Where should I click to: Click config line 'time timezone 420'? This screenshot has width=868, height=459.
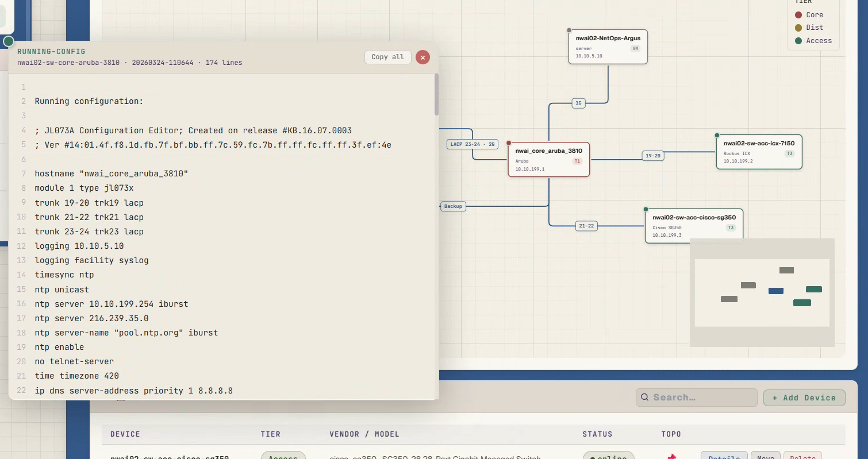tap(76, 376)
